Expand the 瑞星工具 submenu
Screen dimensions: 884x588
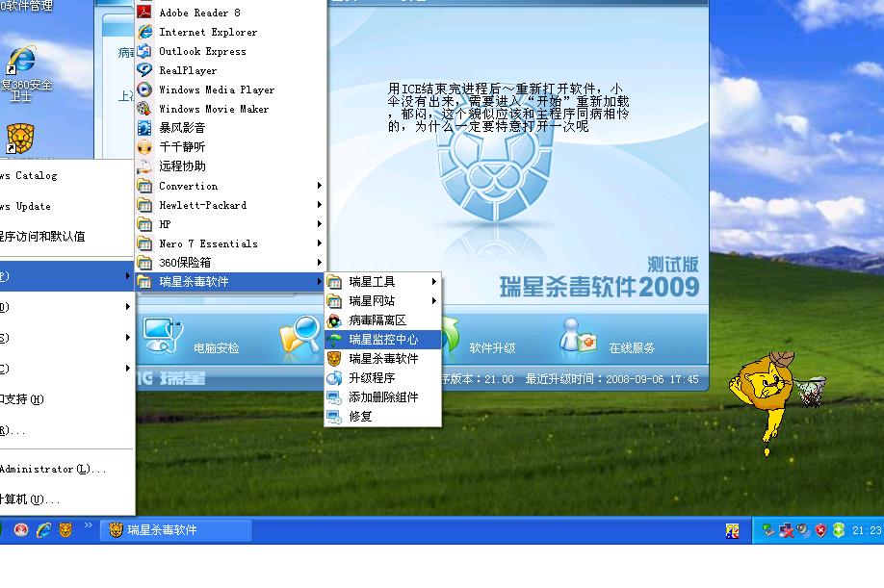pyautogui.click(x=383, y=282)
